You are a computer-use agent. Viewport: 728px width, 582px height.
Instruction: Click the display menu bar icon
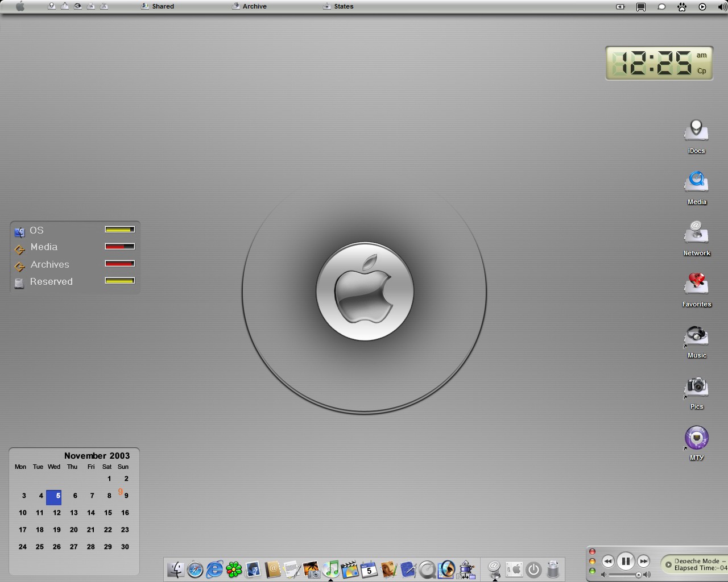[x=641, y=7]
